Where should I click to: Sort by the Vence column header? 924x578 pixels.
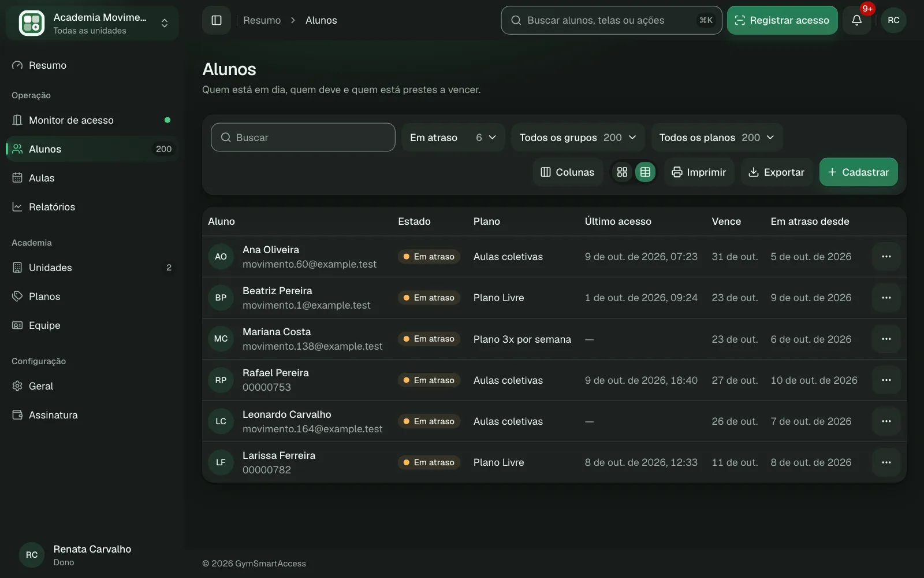point(726,221)
